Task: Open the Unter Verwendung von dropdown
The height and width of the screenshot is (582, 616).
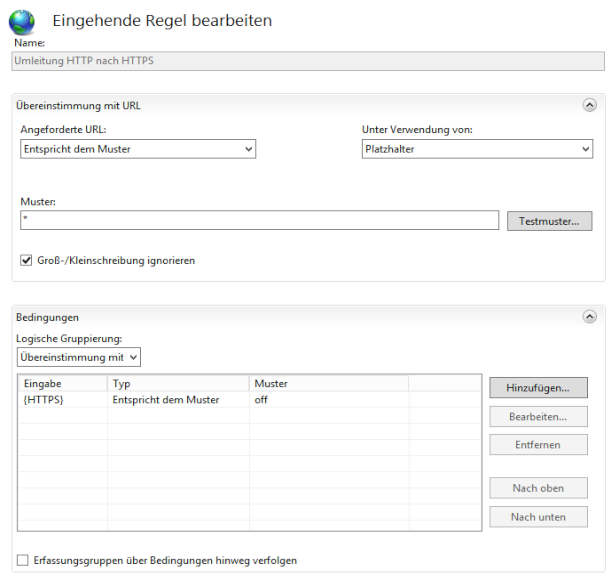Action: pyautogui.click(x=476, y=149)
